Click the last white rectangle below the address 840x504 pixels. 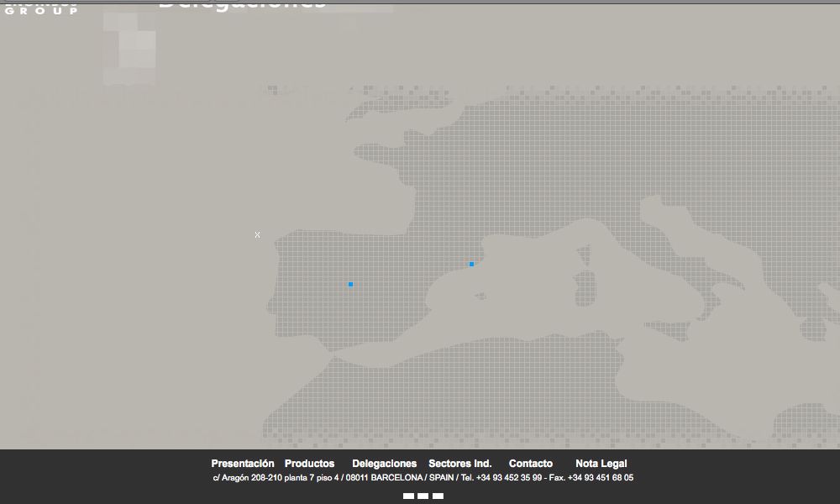tap(438, 496)
